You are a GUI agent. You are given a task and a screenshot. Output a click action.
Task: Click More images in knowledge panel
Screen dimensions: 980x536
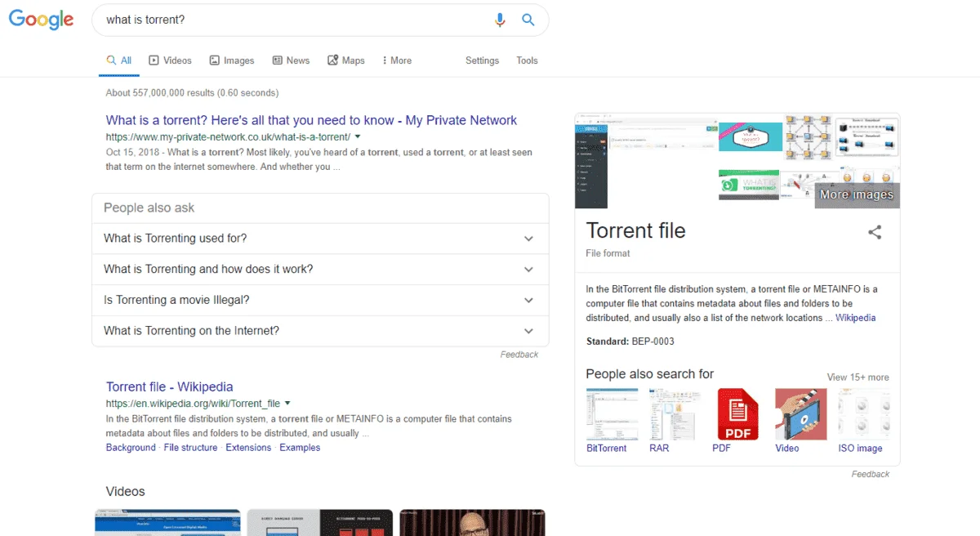click(x=857, y=194)
